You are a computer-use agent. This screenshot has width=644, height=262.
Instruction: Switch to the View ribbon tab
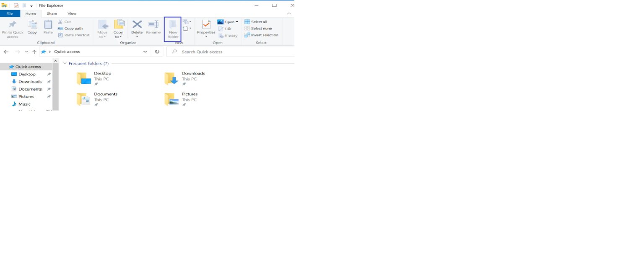[x=71, y=13]
